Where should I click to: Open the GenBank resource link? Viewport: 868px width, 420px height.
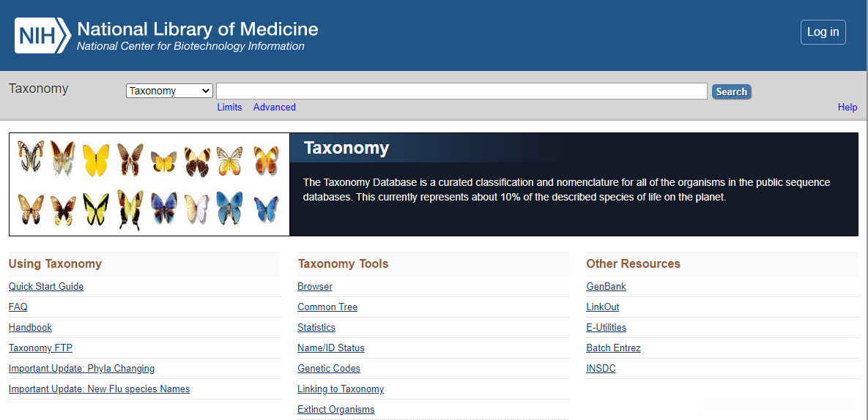(607, 287)
